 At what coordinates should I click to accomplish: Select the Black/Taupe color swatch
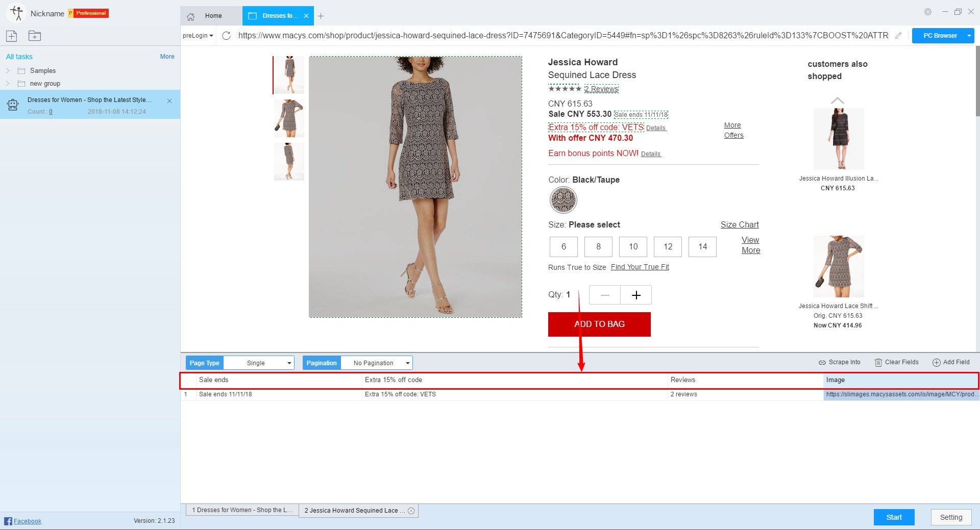coord(563,200)
